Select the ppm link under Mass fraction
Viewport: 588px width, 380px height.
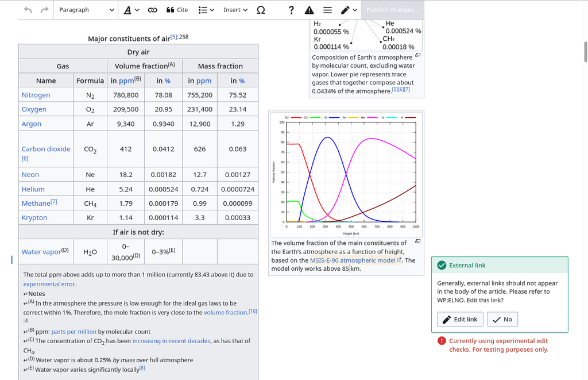(x=204, y=80)
